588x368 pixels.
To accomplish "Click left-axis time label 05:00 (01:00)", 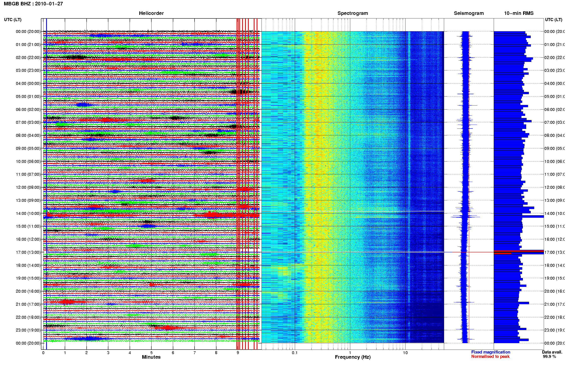I will pos(28,96).
